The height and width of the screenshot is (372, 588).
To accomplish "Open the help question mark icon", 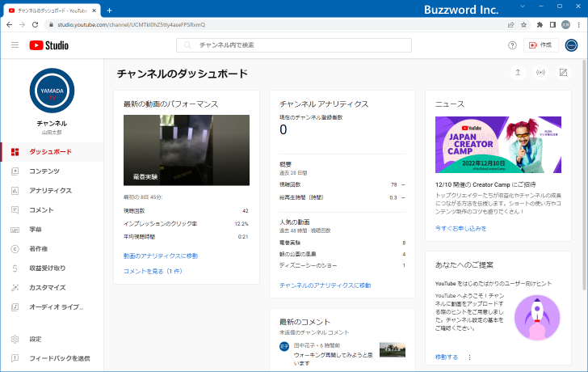I will (512, 45).
